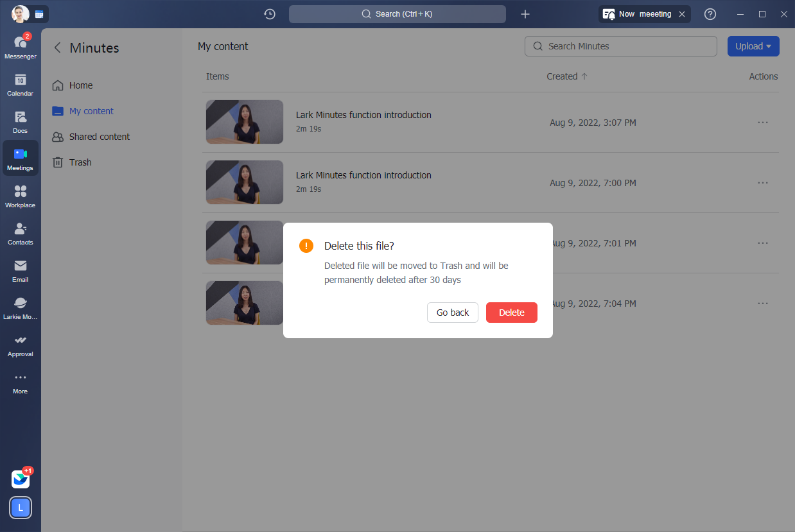Click the Search Minutes input field
Image resolution: width=795 pixels, height=532 pixels.
(620, 46)
